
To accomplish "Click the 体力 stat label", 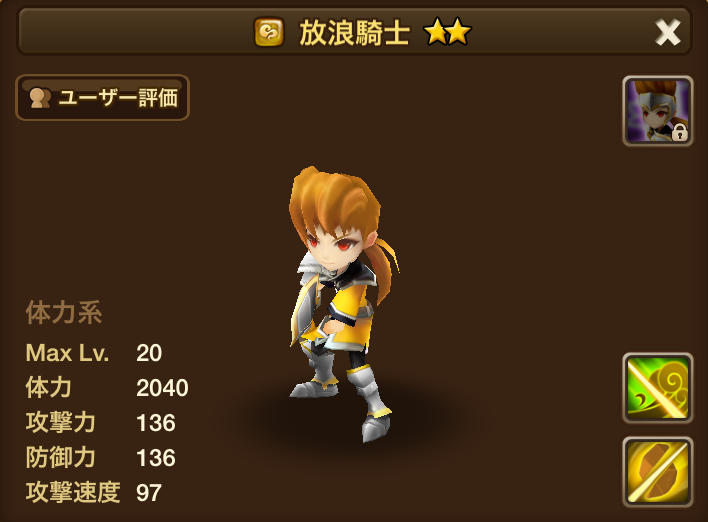I will 49,388.
